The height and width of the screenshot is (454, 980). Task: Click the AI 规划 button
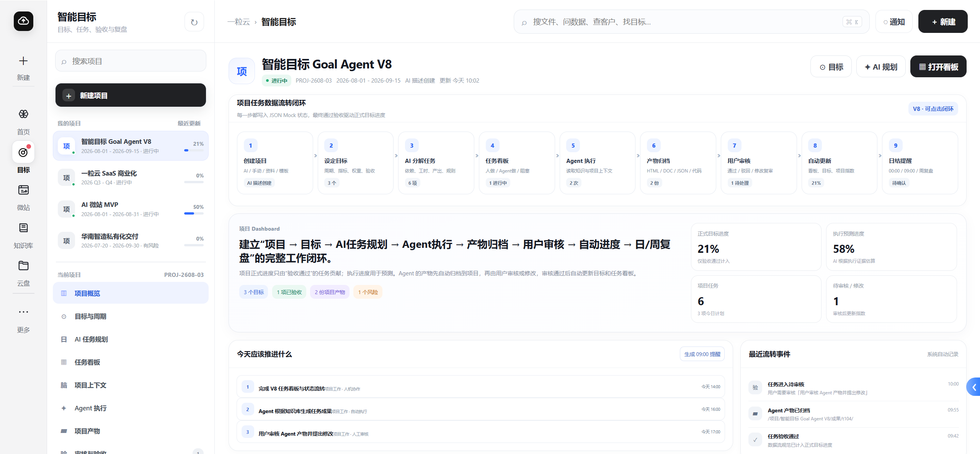(881, 67)
